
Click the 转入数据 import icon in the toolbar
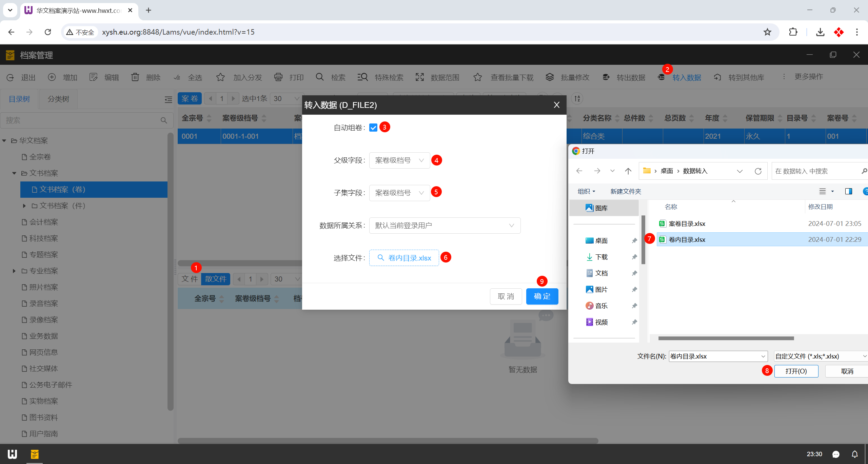661,77
